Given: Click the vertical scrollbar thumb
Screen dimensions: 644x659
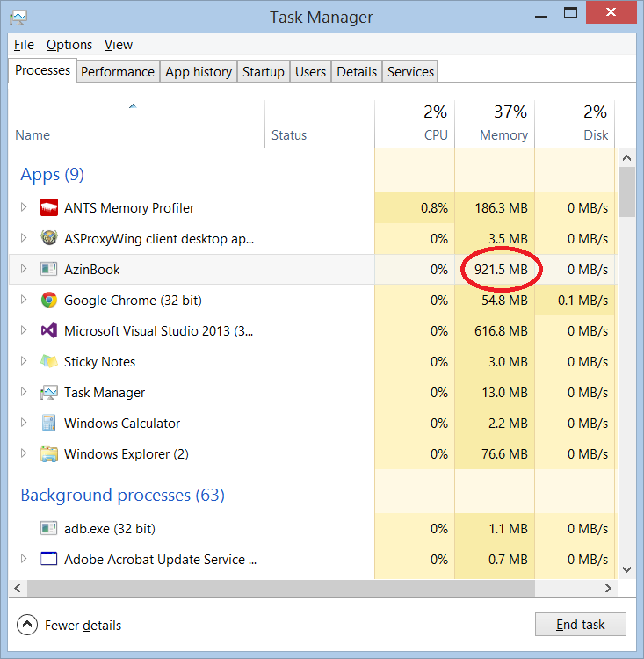Looking at the screenshot, I should coord(626,192).
